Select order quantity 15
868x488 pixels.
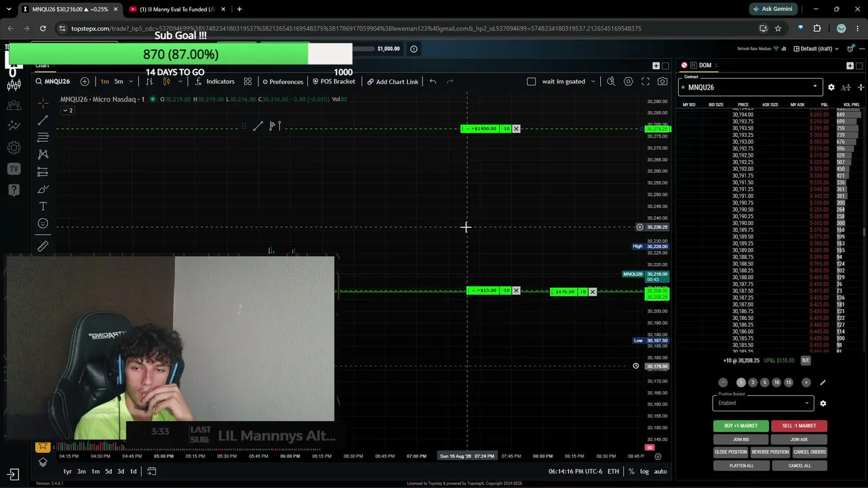(x=789, y=382)
